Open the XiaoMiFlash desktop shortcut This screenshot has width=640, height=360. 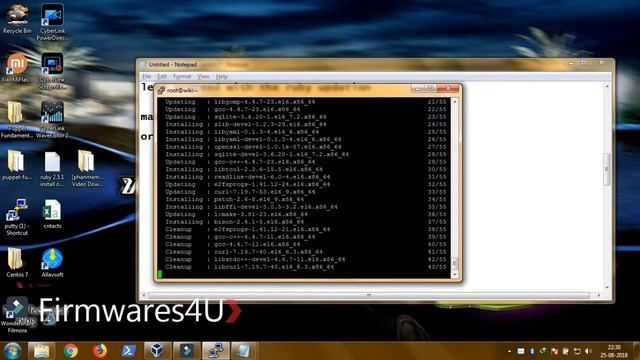(x=17, y=68)
